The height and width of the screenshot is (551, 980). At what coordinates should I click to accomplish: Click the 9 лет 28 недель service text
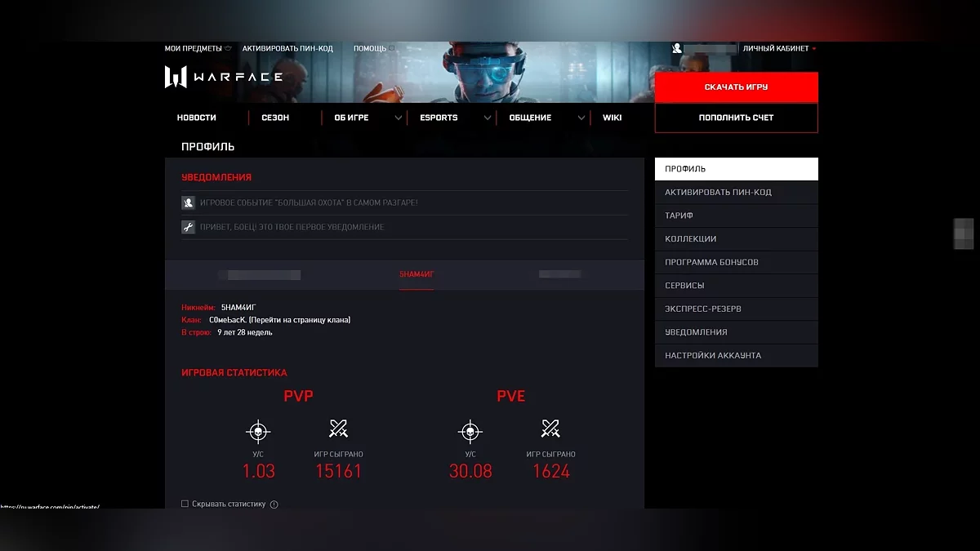click(245, 332)
